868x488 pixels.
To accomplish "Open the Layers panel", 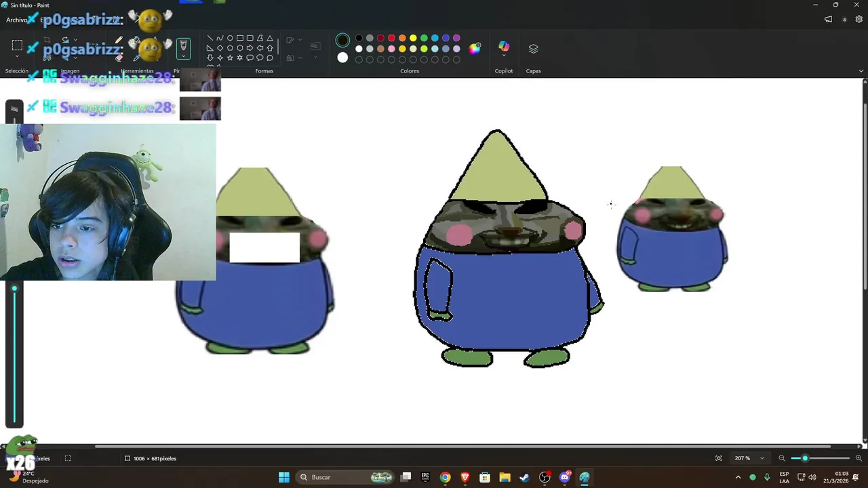I will coord(533,49).
